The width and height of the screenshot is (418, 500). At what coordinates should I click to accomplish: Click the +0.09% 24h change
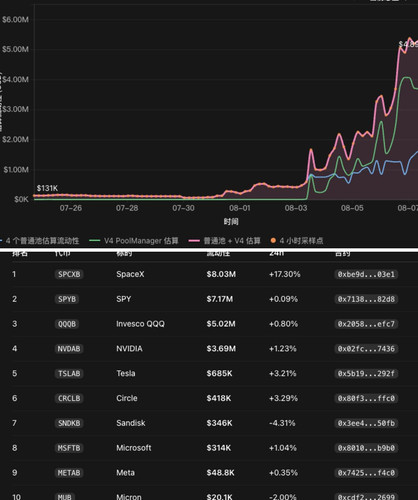tap(283, 299)
